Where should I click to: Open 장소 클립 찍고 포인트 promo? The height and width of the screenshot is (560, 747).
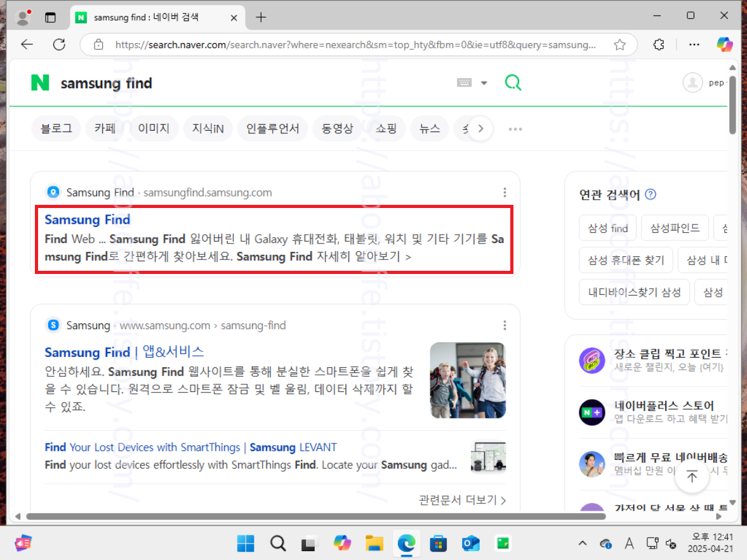tap(652, 360)
